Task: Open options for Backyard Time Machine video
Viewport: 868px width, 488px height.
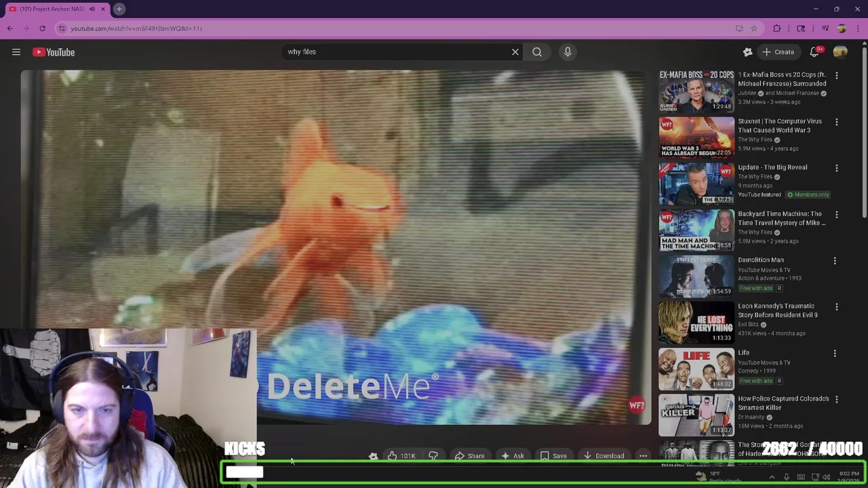Action: [836, 215]
